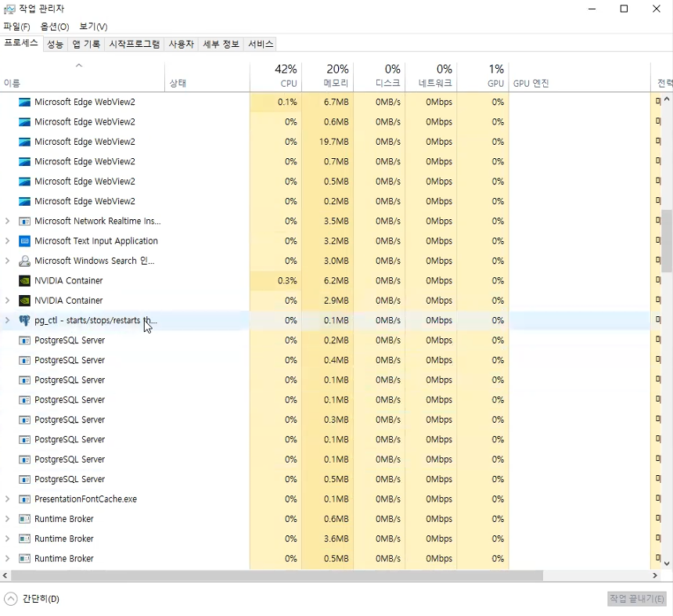
Task: Sort by the GPU 엔진 column header
Action: click(580, 77)
